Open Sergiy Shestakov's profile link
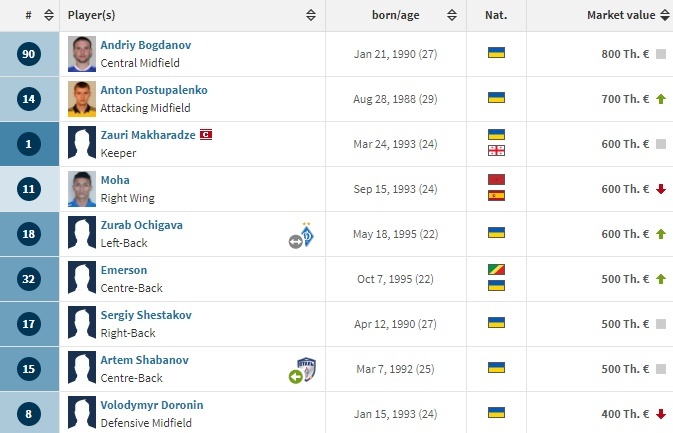The height and width of the screenshot is (433, 673). (146, 315)
